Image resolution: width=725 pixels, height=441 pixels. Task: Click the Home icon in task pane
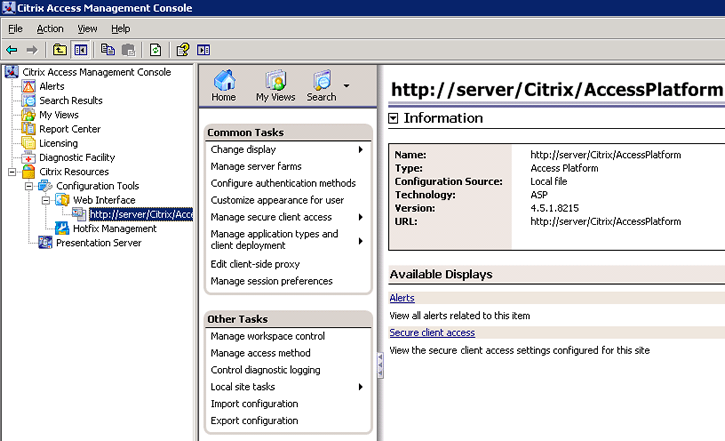tap(224, 86)
